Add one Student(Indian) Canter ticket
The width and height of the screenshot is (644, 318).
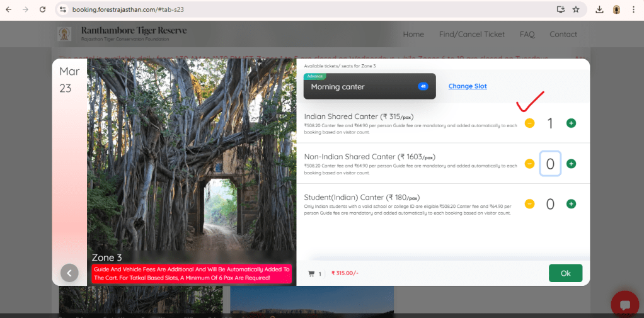coord(571,204)
